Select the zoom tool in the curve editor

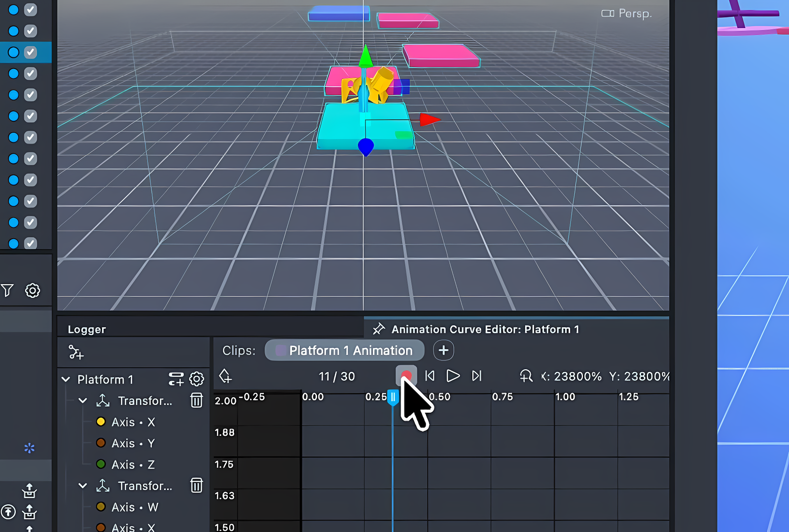[x=526, y=376]
